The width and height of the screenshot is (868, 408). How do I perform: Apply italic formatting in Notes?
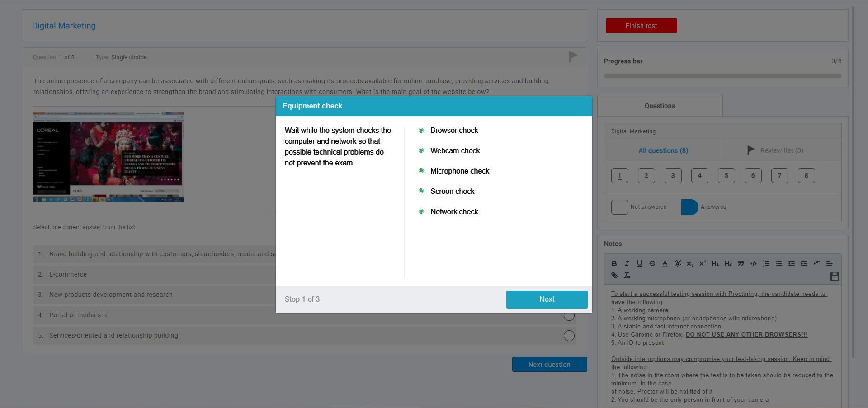pos(627,263)
